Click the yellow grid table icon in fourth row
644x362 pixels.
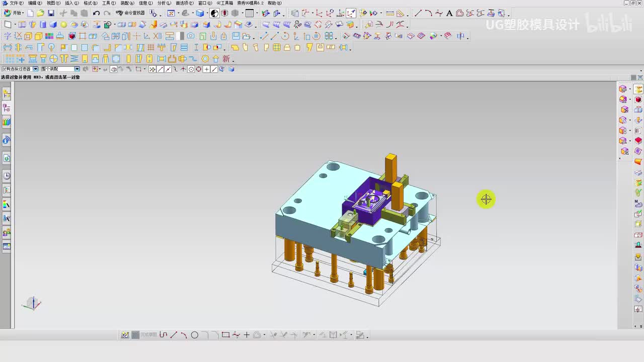point(276,48)
